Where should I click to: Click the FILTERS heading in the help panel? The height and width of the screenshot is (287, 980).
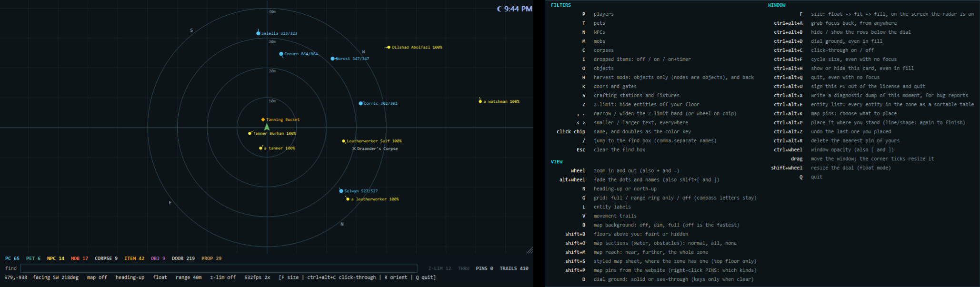click(561, 5)
